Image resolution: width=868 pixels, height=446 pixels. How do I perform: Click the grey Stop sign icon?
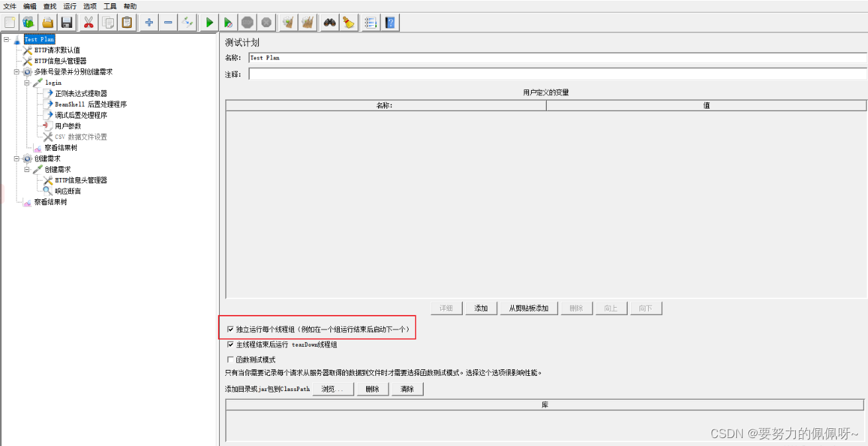coord(247,22)
